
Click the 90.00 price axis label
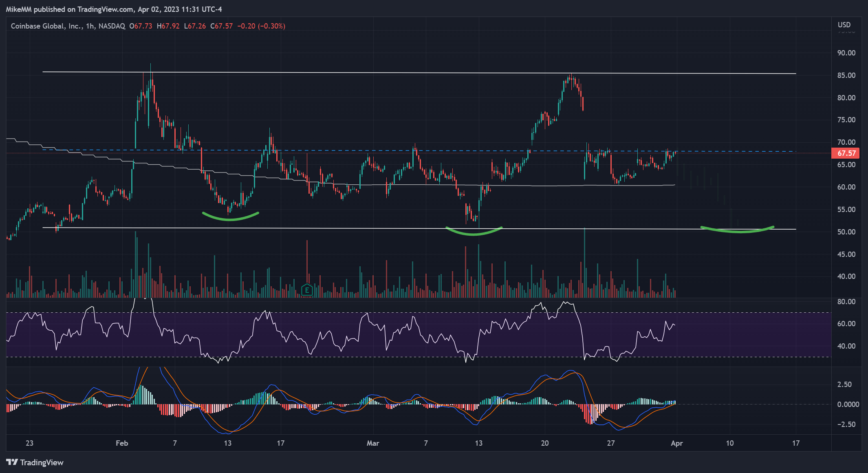point(846,53)
